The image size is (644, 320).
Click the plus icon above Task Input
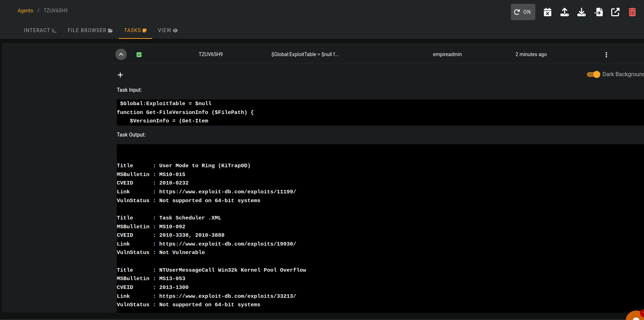(x=120, y=75)
